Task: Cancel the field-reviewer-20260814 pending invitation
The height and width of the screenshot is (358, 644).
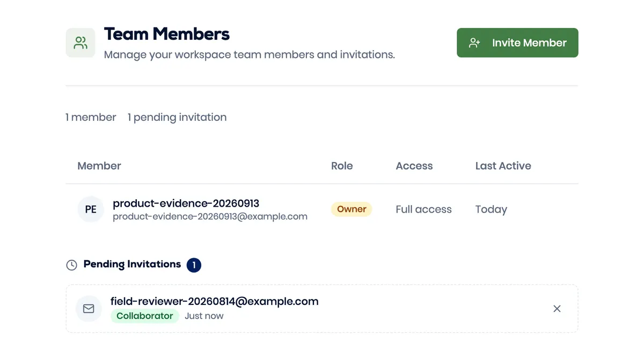Action: click(557, 309)
